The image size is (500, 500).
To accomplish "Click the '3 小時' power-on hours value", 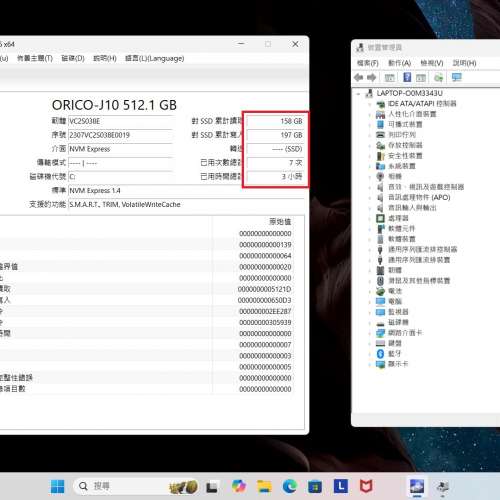I will coord(292,176).
